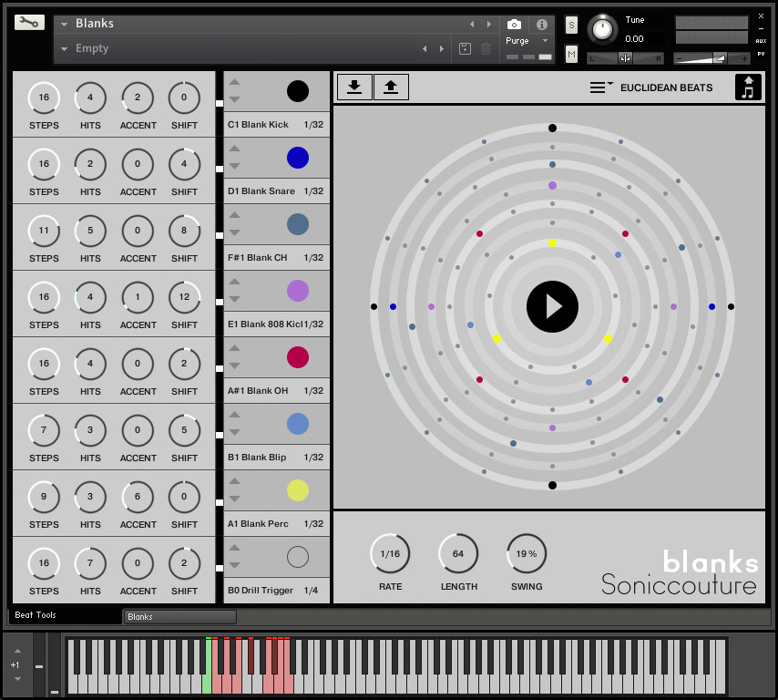Image resolution: width=778 pixels, height=700 pixels.
Task: Toggle the purple 808 Kick circle
Action: coord(298,291)
